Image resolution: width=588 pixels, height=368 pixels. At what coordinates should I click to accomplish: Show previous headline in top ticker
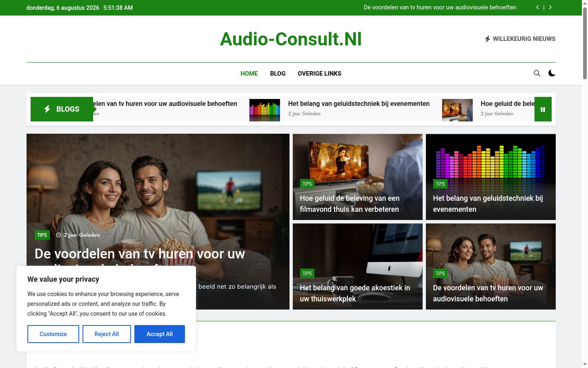pos(537,7)
